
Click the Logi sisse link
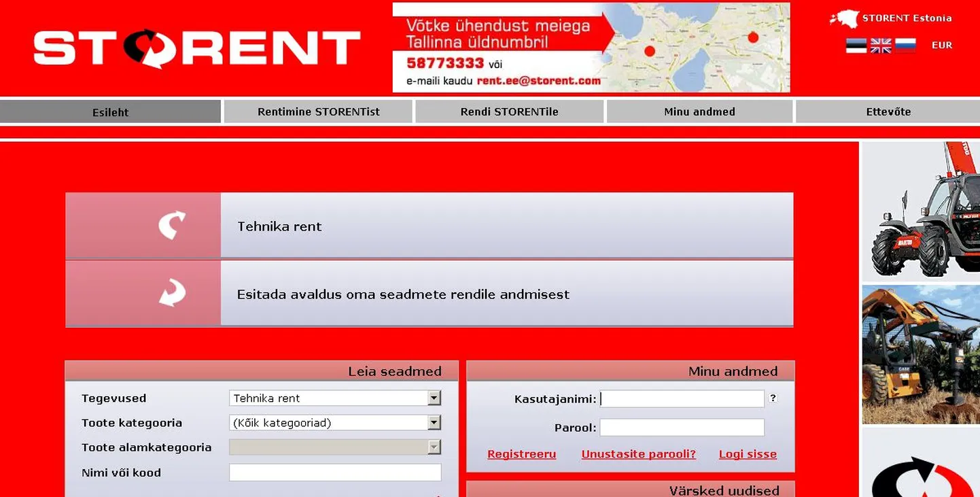(x=748, y=454)
